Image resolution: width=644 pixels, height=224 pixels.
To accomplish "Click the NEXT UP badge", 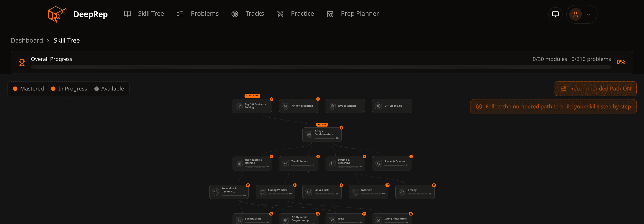I will 322,125.
